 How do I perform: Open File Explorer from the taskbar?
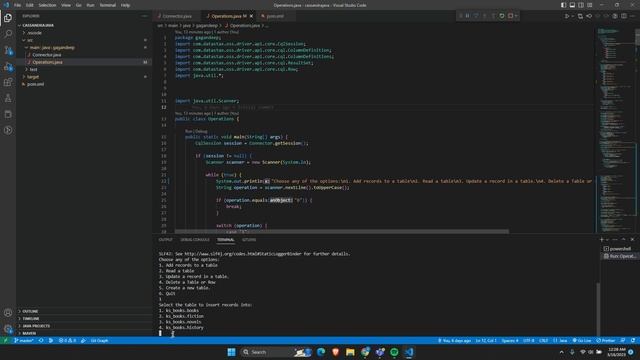pos(350,352)
